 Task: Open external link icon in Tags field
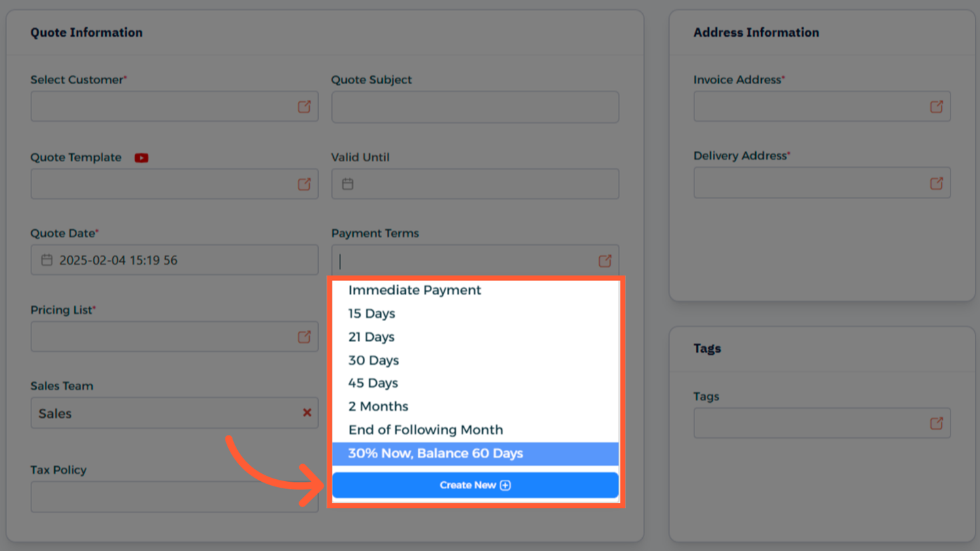click(936, 423)
